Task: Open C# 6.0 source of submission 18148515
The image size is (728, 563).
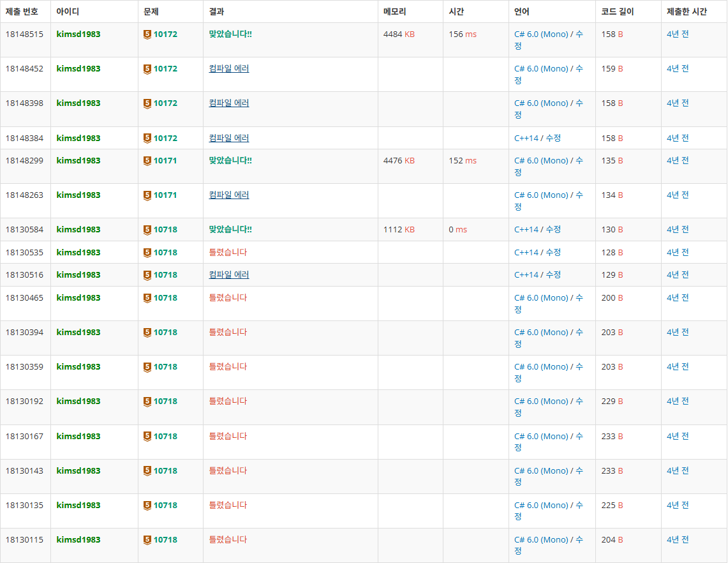Action: click(541, 34)
